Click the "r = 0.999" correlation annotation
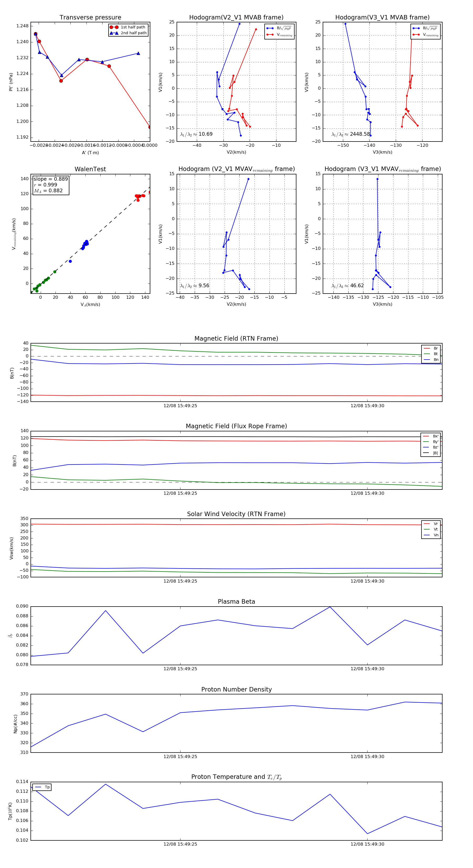The height and width of the screenshot is (868, 473). pos(45,185)
